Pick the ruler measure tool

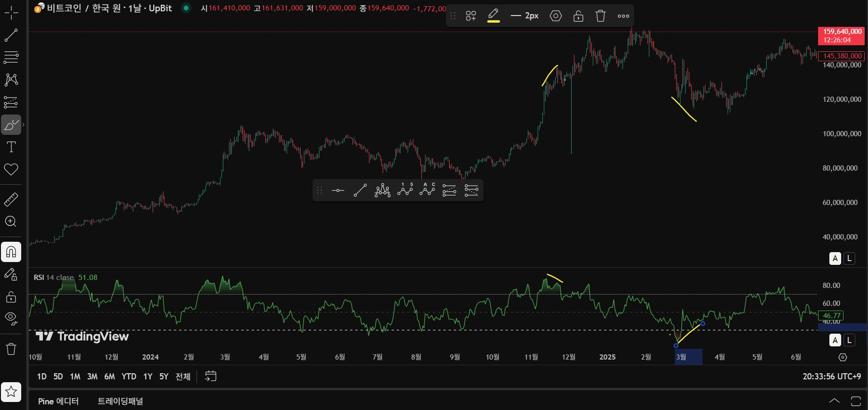11,199
